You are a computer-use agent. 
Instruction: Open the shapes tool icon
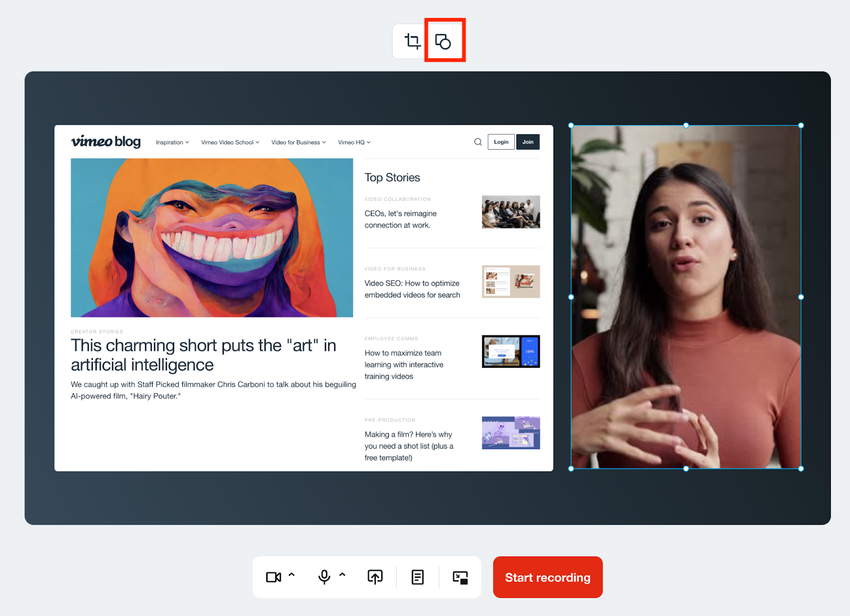(443, 41)
